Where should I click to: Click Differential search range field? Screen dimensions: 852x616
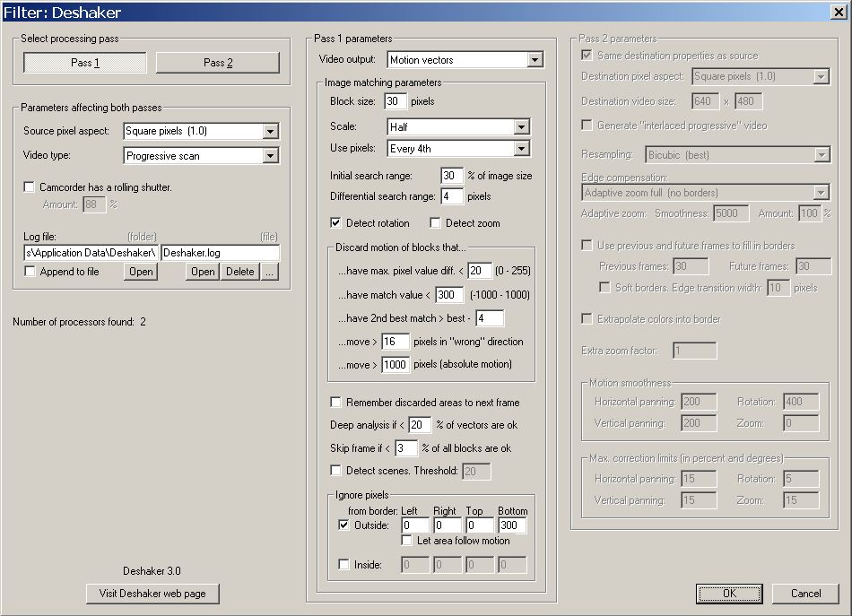point(451,196)
